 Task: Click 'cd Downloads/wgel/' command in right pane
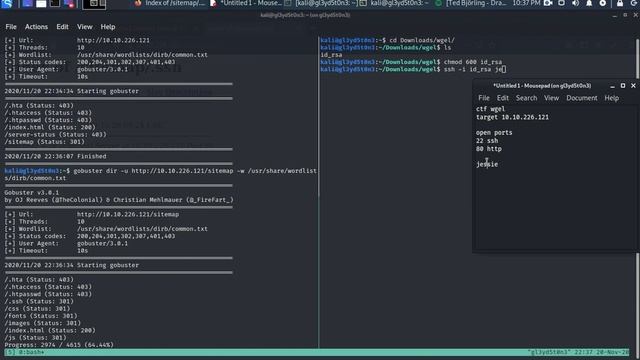tap(422, 40)
